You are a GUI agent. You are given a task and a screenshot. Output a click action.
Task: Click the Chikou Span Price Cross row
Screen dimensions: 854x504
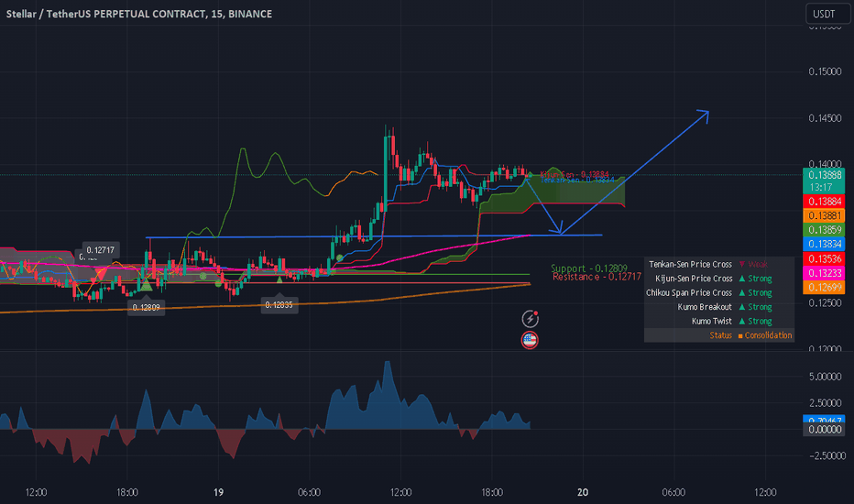719,292
